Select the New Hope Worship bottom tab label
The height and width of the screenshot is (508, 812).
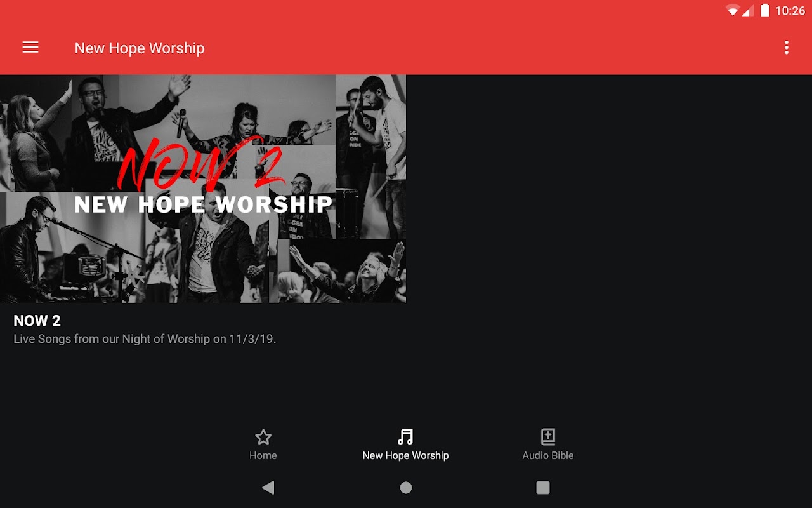[x=405, y=455]
